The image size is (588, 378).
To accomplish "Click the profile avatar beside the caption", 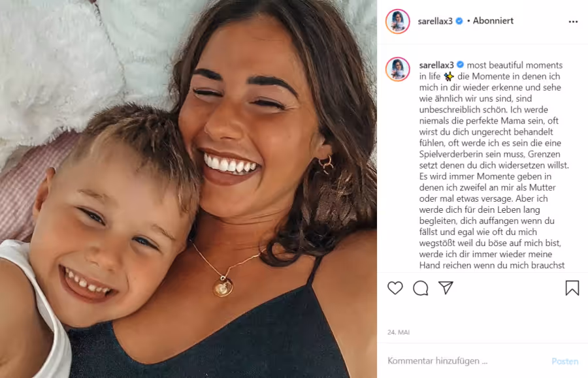I will (x=397, y=69).
